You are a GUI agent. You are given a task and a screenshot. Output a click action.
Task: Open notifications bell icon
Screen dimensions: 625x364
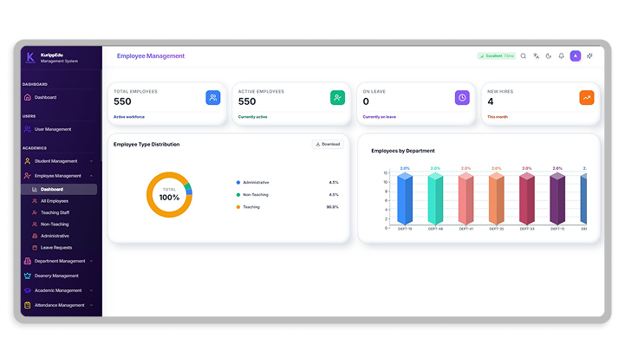tap(561, 56)
